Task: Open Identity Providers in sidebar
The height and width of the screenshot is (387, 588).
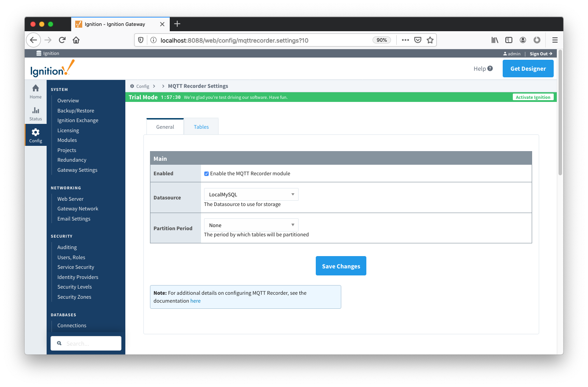Action: click(78, 277)
